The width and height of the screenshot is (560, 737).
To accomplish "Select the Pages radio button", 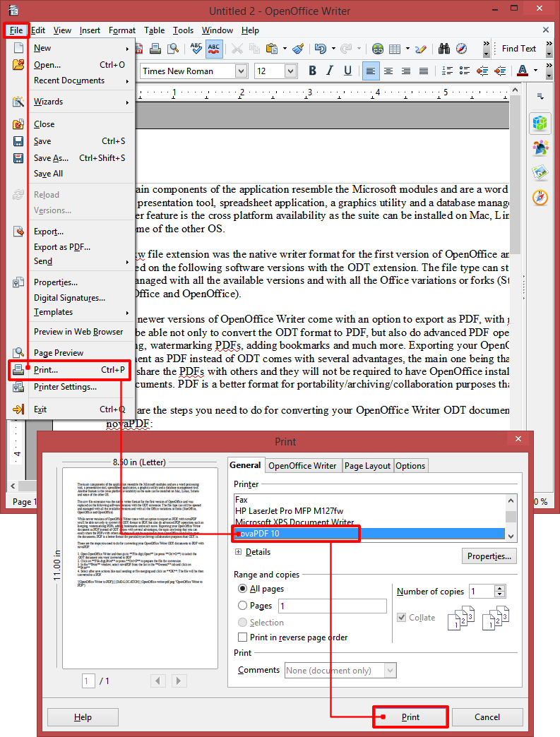I will tap(243, 606).
